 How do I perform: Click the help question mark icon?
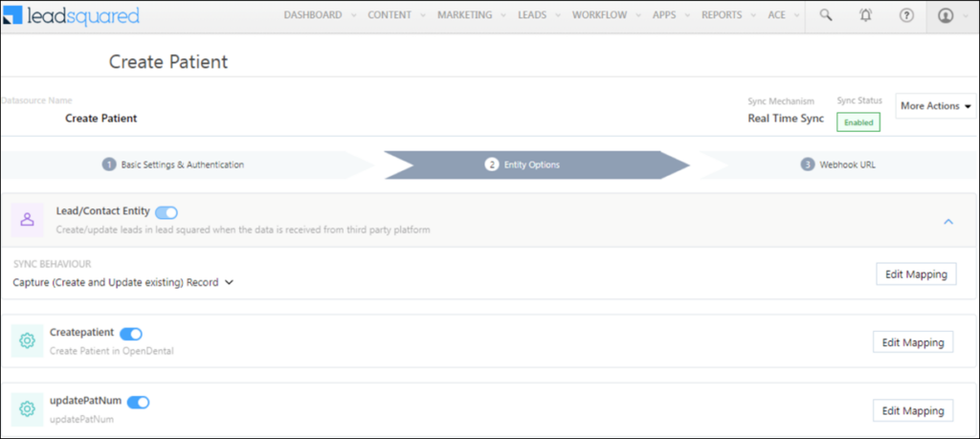pyautogui.click(x=906, y=16)
